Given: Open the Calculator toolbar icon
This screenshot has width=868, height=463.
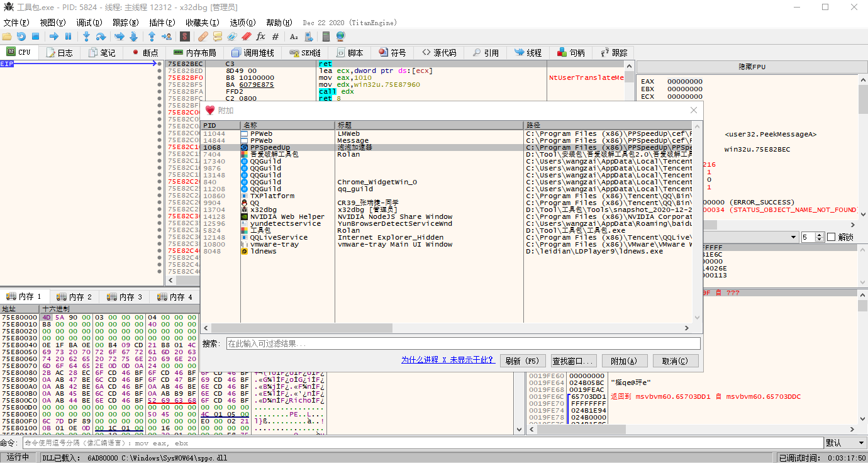Looking at the screenshot, I should point(326,36).
